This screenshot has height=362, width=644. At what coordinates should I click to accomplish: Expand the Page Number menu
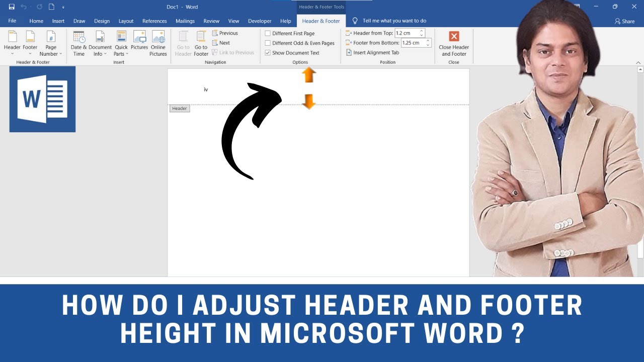[51, 43]
